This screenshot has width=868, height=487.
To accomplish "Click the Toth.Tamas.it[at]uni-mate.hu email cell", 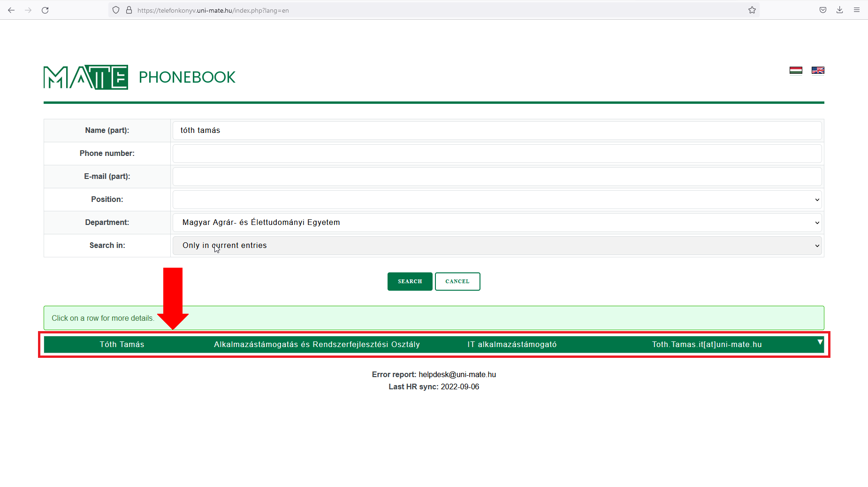I will (707, 344).
